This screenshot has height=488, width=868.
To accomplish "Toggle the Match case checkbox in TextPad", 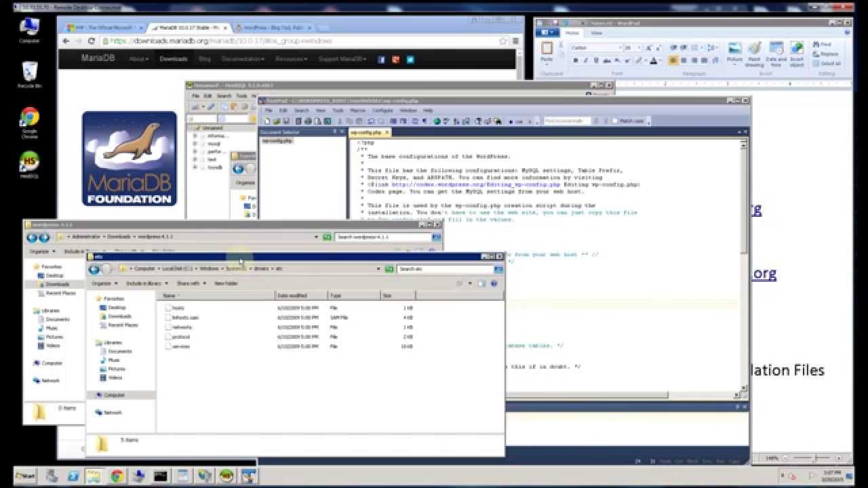I will click(615, 121).
